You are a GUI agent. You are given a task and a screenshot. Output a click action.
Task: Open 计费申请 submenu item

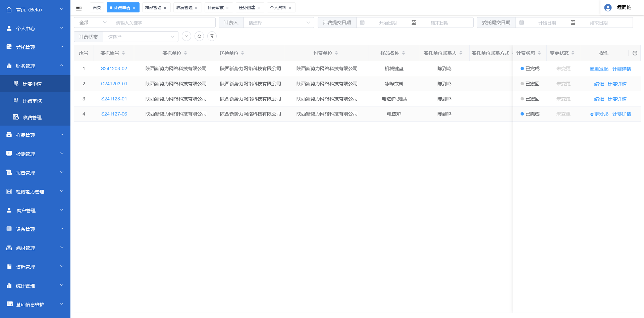[x=35, y=84]
